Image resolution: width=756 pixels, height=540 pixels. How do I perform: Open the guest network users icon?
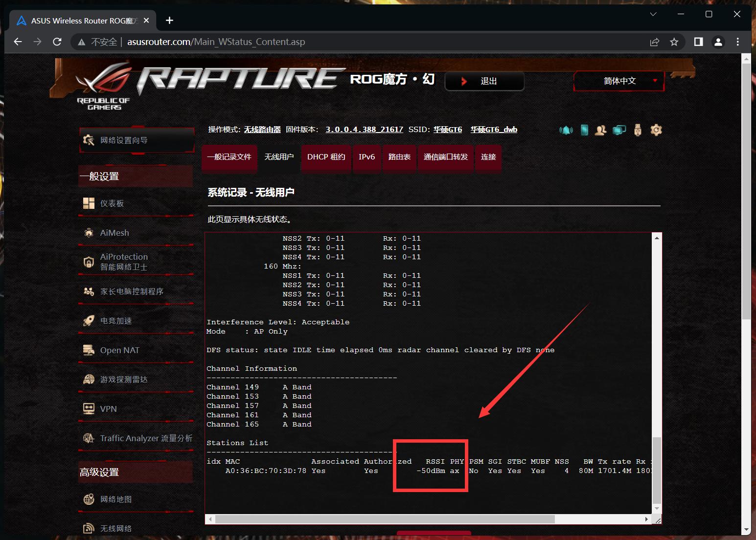click(x=601, y=130)
